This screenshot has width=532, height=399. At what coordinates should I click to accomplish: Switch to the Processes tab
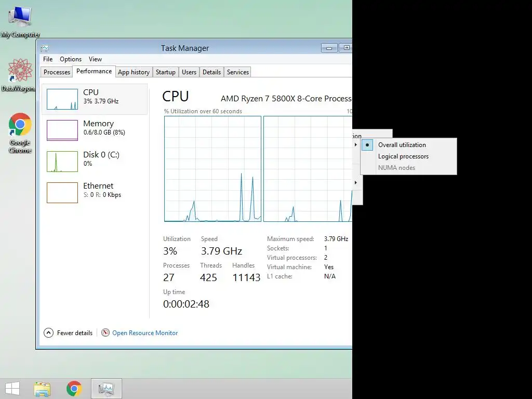tap(57, 72)
